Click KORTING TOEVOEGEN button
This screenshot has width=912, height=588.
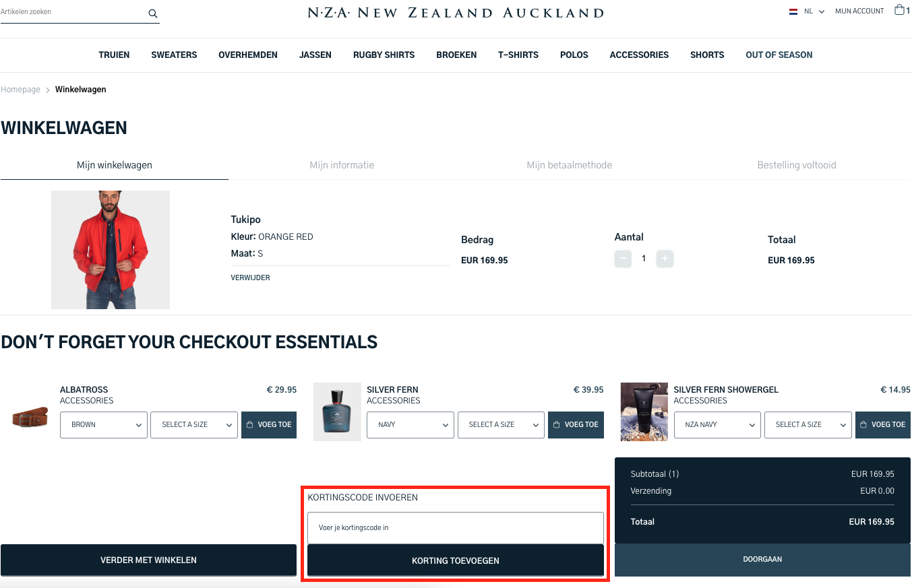(456, 560)
